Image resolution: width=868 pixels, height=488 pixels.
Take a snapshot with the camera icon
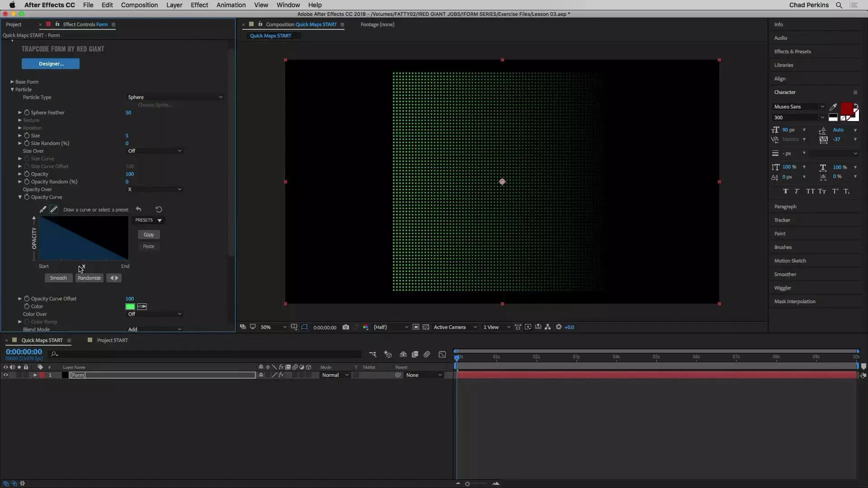pyautogui.click(x=346, y=327)
